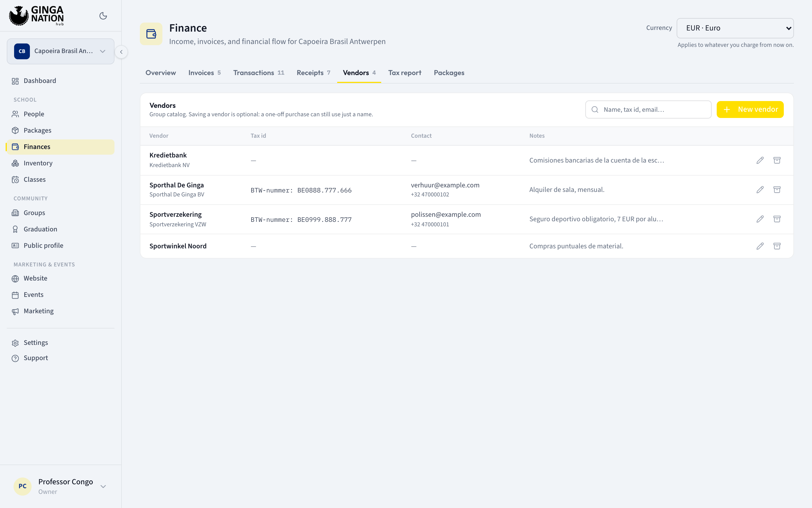Switch to the Receipts tab
This screenshot has width=812, height=508.
(314, 73)
